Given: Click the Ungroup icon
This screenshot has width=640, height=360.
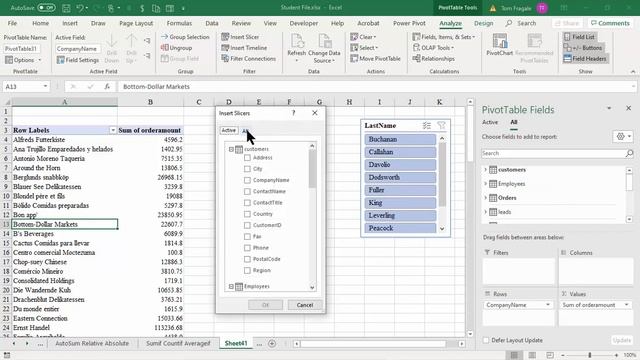Looking at the screenshot, I should 164,48.
